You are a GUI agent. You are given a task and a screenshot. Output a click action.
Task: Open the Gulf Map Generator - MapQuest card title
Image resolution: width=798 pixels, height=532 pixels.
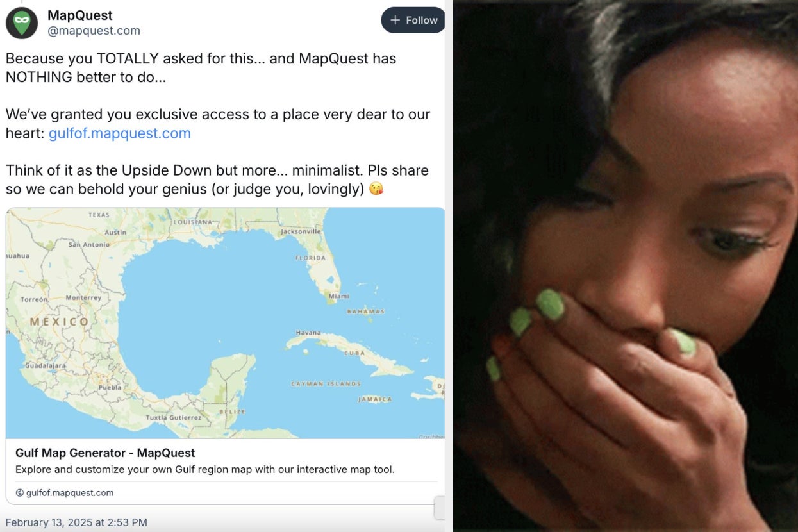[105, 453]
